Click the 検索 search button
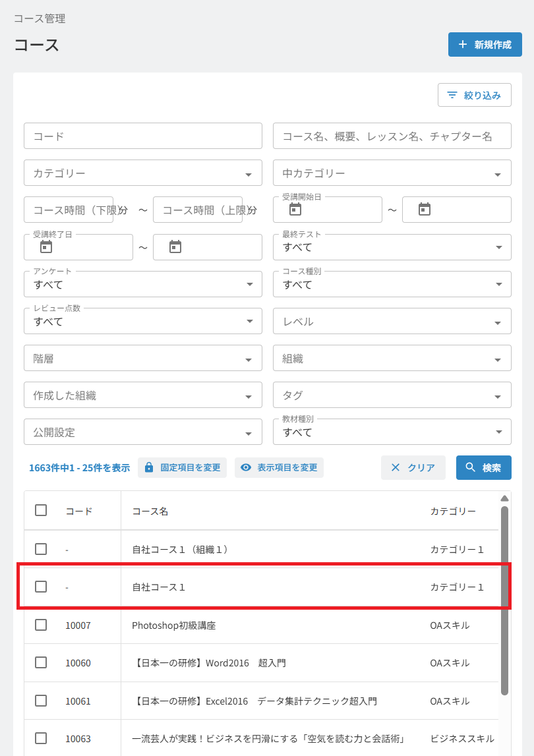The height and width of the screenshot is (756, 534). [x=483, y=467]
